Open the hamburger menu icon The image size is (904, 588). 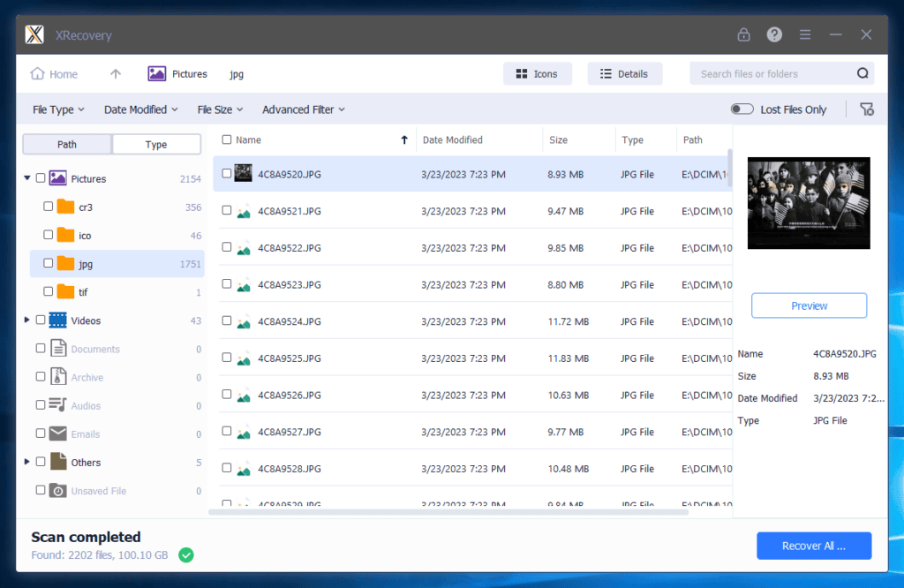point(805,35)
